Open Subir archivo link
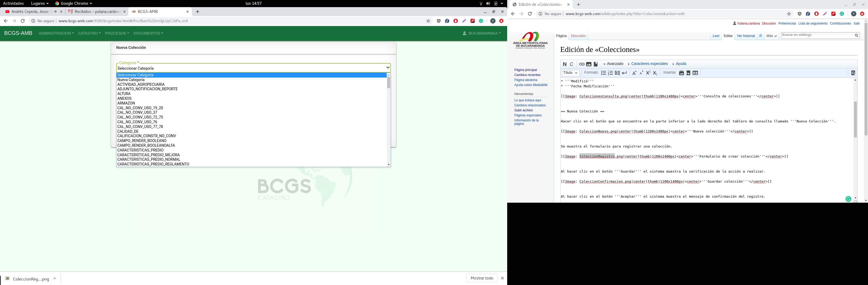 (x=523, y=110)
